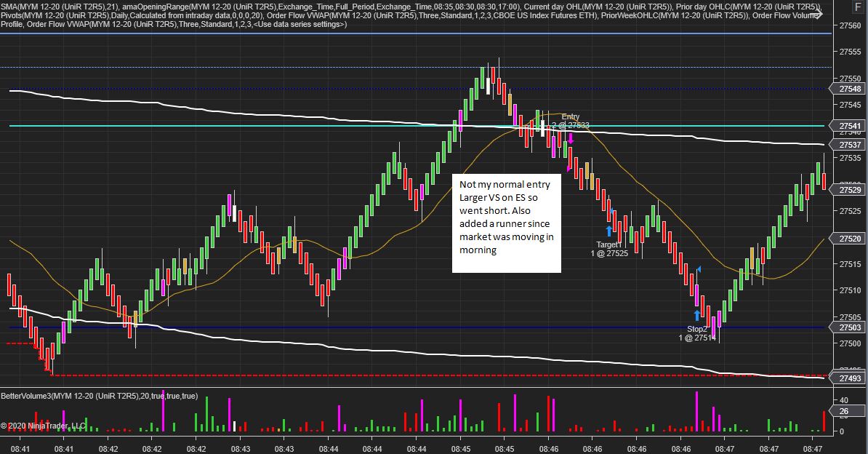Click the 27537 price marker

[x=848, y=145]
